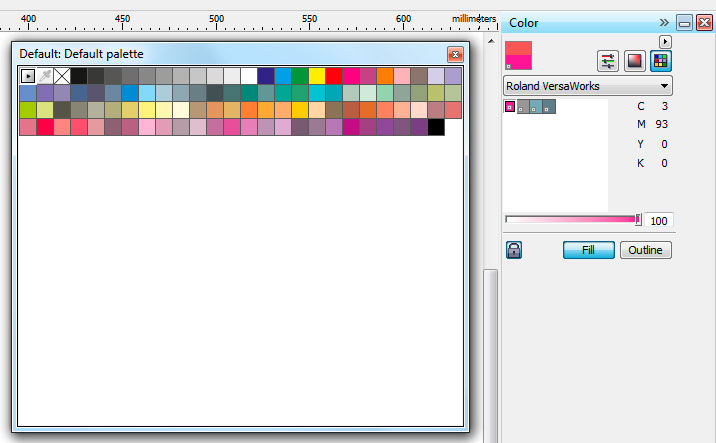This screenshot has width=716, height=443.
Task: Collapse the Color docker with double chevron
Action: 664,22
